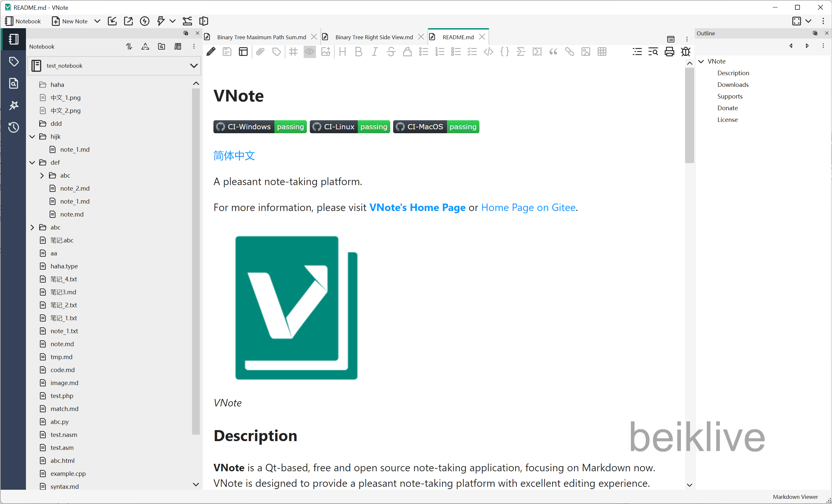The height and width of the screenshot is (504, 832).
Task: Float the Outline panel
Action: coord(815,33)
